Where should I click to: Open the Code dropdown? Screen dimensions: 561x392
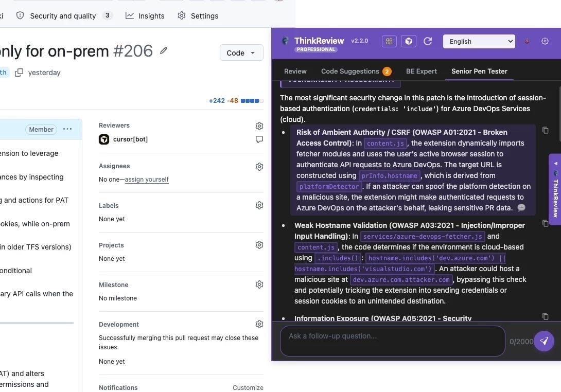(x=241, y=52)
